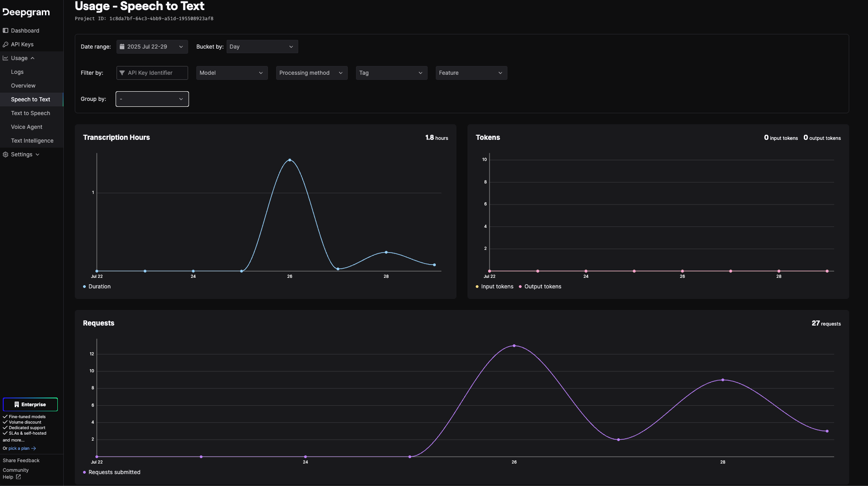
Task: Click the Jul 27 low point on Requests chart
Action: (x=618, y=440)
